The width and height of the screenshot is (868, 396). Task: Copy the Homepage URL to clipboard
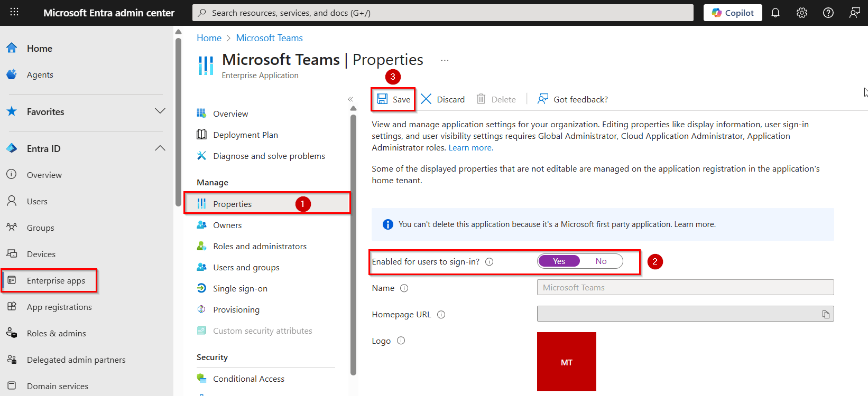[826, 314]
